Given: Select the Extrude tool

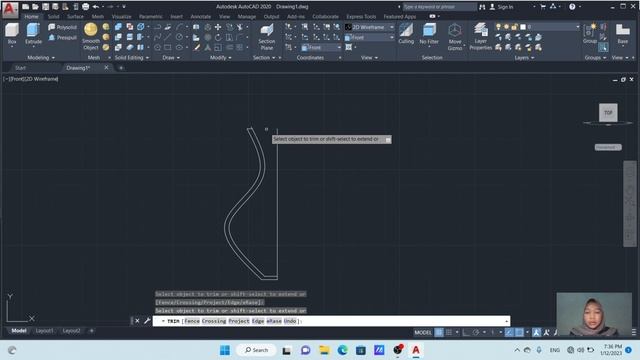Looking at the screenshot, I should tap(33, 33).
